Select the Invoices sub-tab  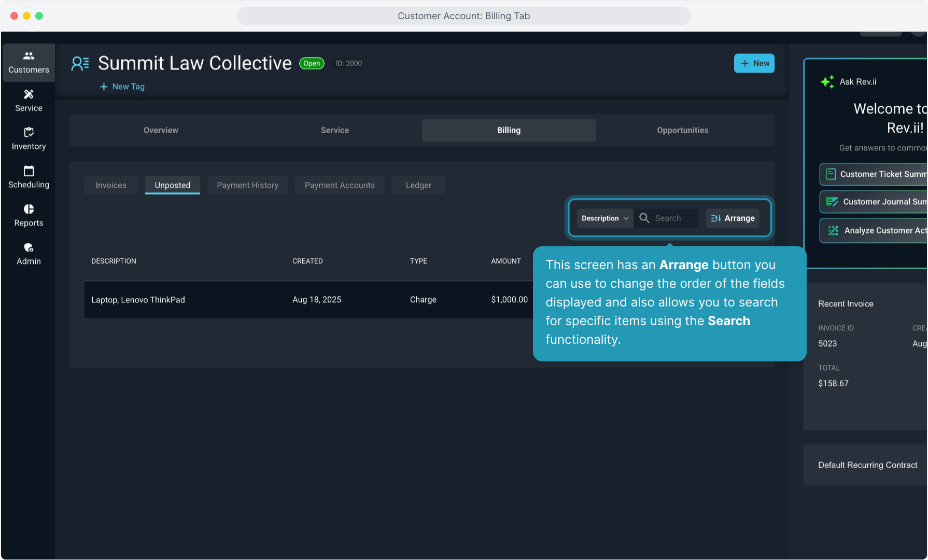pos(111,185)
